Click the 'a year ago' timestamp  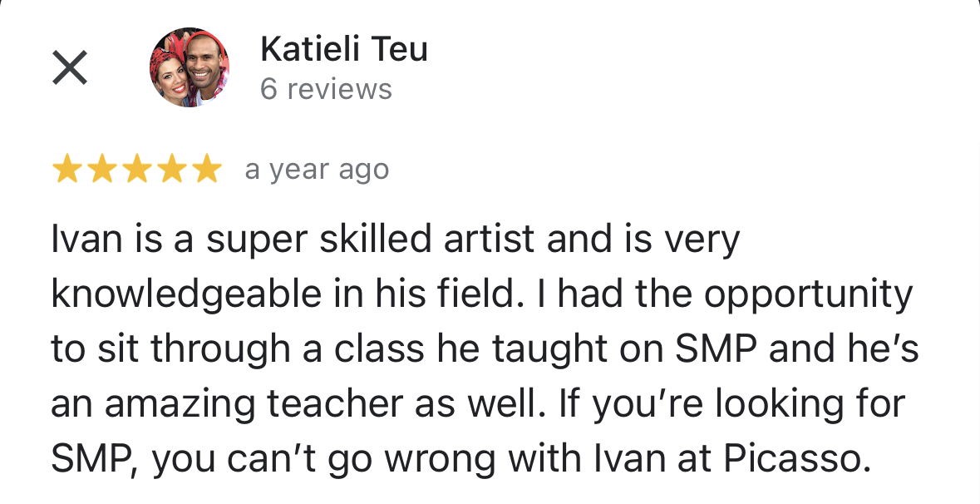(x=317, y=170)
